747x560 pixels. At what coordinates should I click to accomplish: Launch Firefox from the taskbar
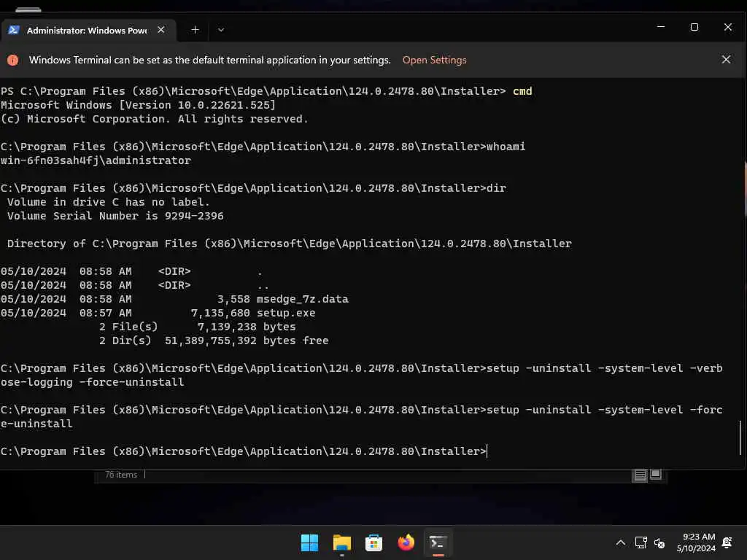[x=406, y=542]
